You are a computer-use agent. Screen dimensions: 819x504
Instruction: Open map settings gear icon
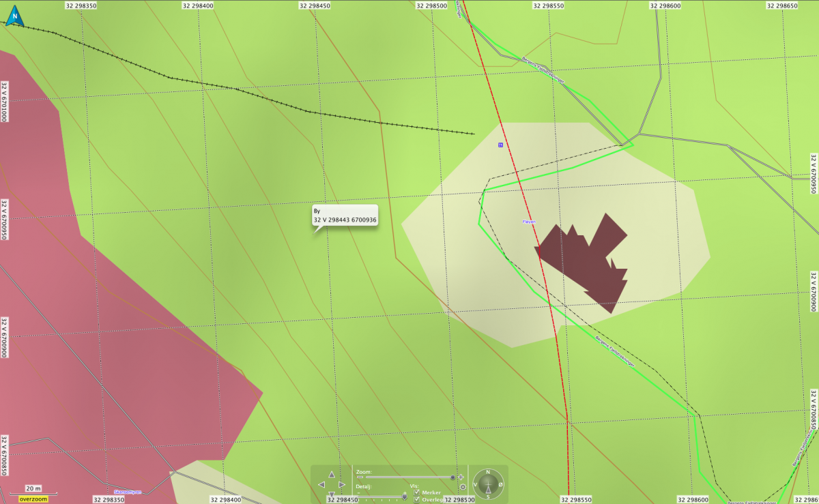point(463,487)
